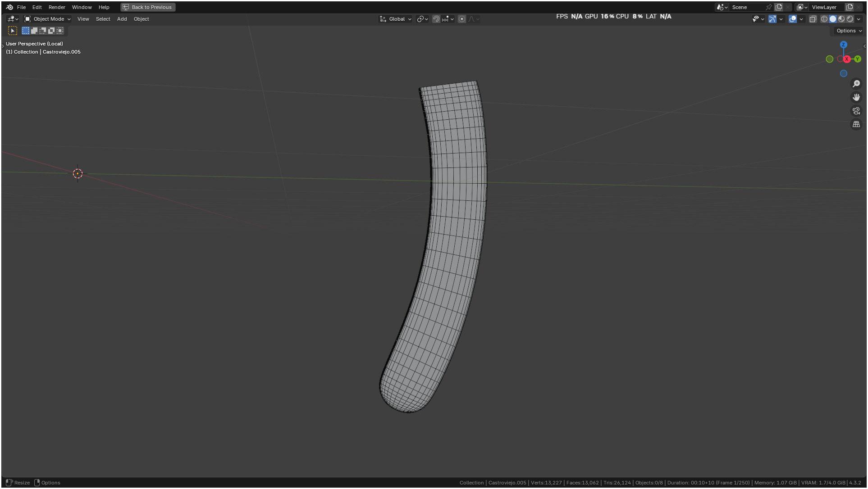
Task: Switch to material preview shading
Action: pyautogui.click(x=841, y=19)
